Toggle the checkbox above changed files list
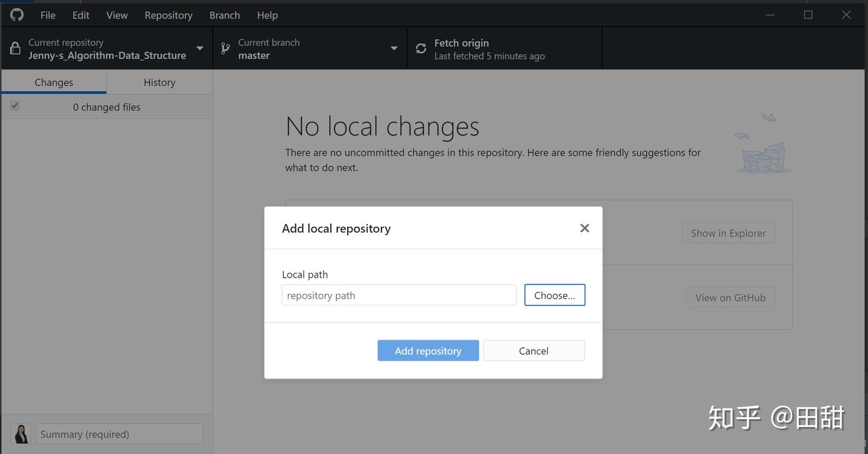Viewport: 868px width, 454px height. tap(14, 105)
